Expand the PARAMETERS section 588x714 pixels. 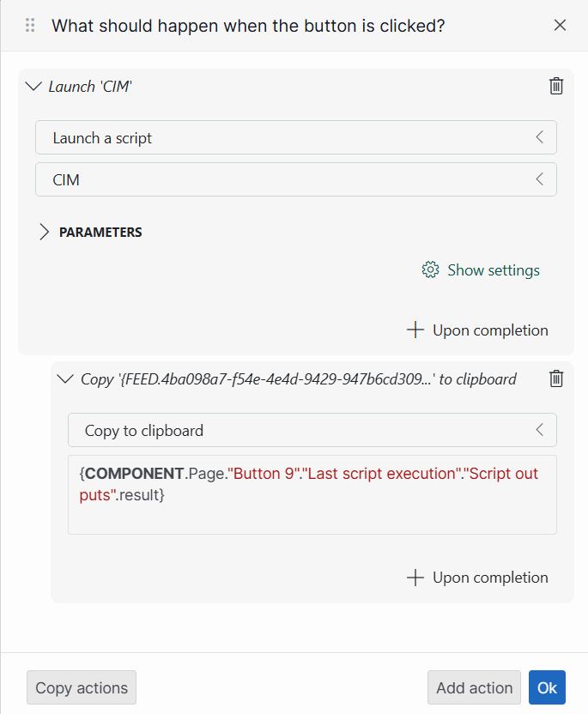[45, 232]
